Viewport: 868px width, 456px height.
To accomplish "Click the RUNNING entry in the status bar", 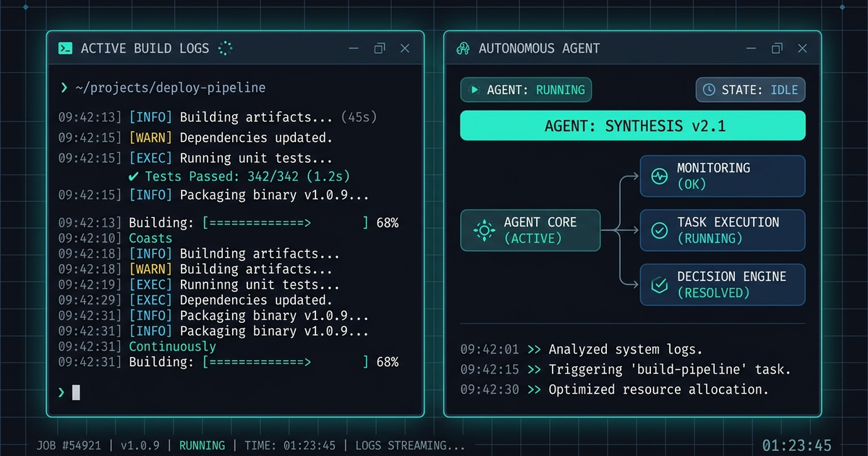I will 202,446.
